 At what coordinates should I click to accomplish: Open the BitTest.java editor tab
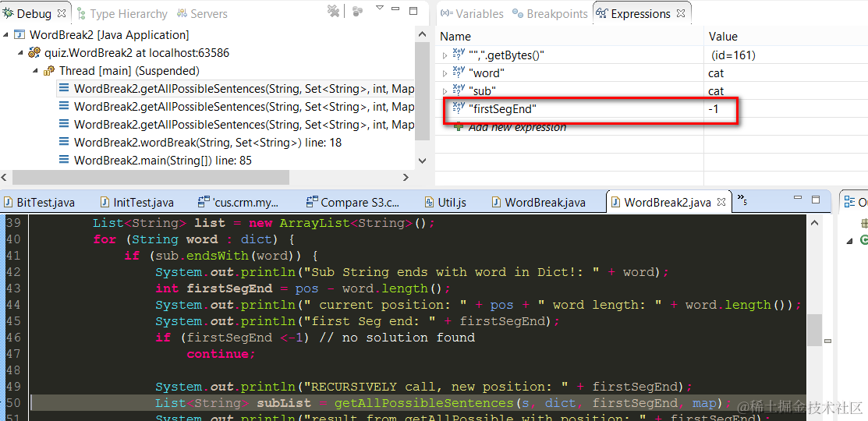pos(40,203)
